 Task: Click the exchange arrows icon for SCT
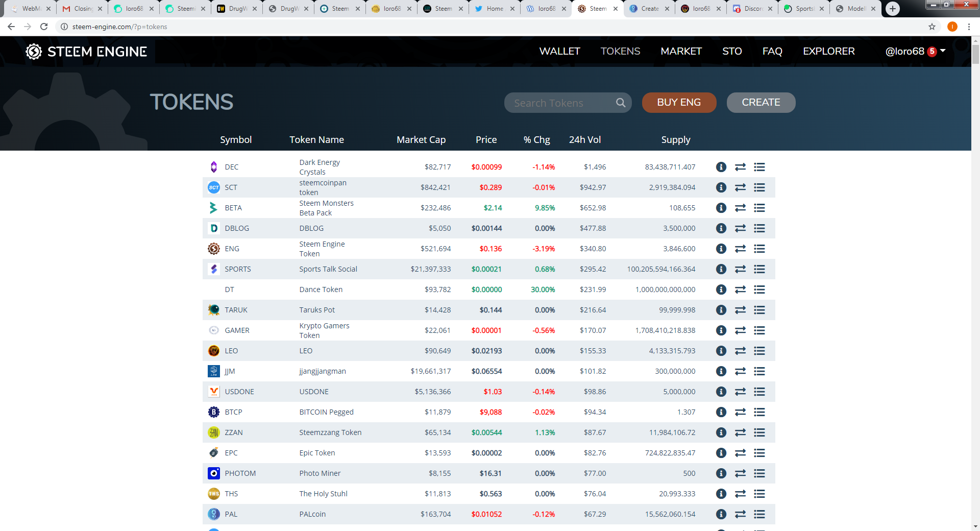(740, 187)
